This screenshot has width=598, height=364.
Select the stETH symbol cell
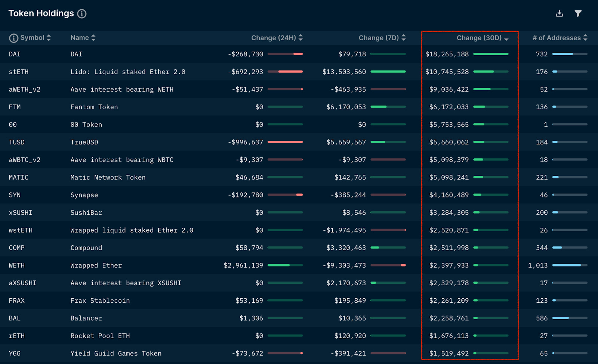pos(19,72)
